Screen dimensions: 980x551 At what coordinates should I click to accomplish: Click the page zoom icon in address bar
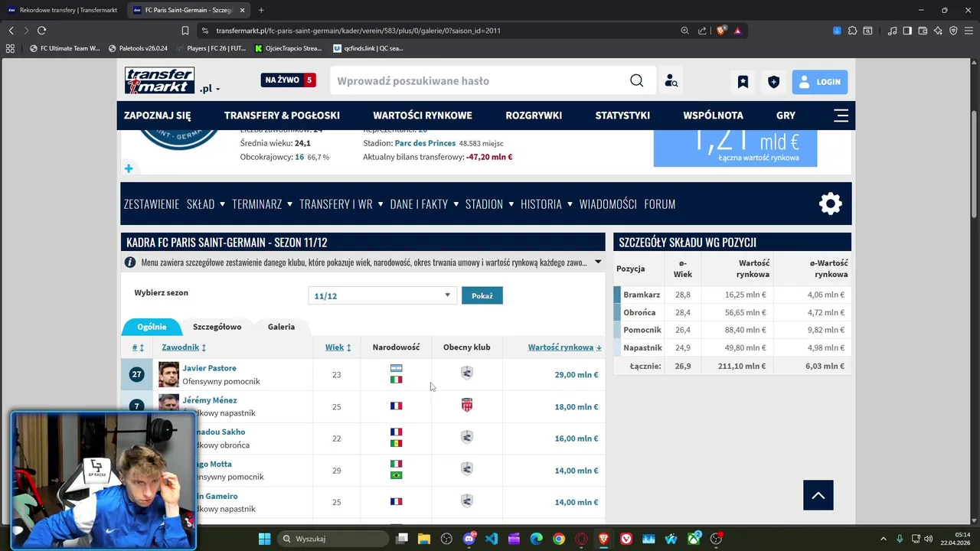[684, 31]
